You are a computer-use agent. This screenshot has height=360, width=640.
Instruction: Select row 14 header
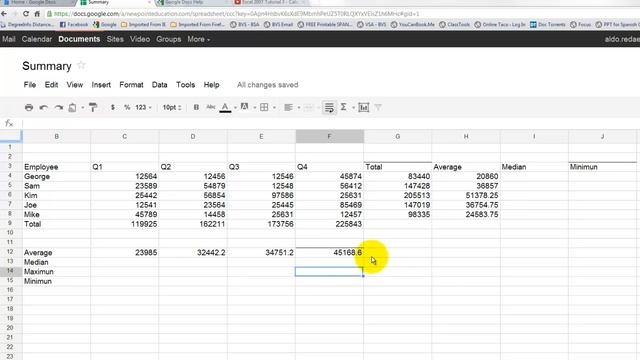[10, 271]
